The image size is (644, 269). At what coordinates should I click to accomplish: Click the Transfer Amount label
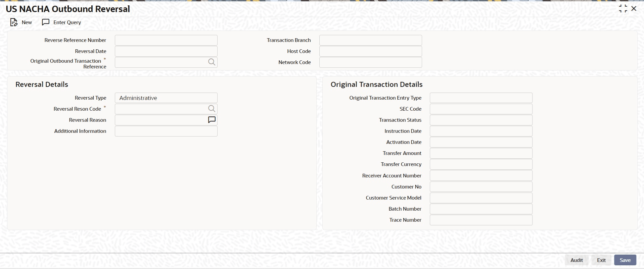pyautogui.click(x=402, y=153)
